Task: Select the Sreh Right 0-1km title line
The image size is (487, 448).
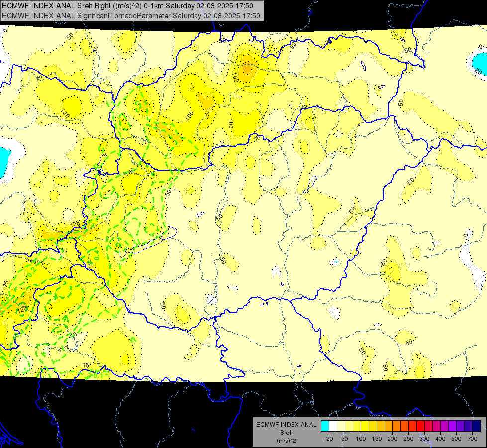Action: point(127,6)
